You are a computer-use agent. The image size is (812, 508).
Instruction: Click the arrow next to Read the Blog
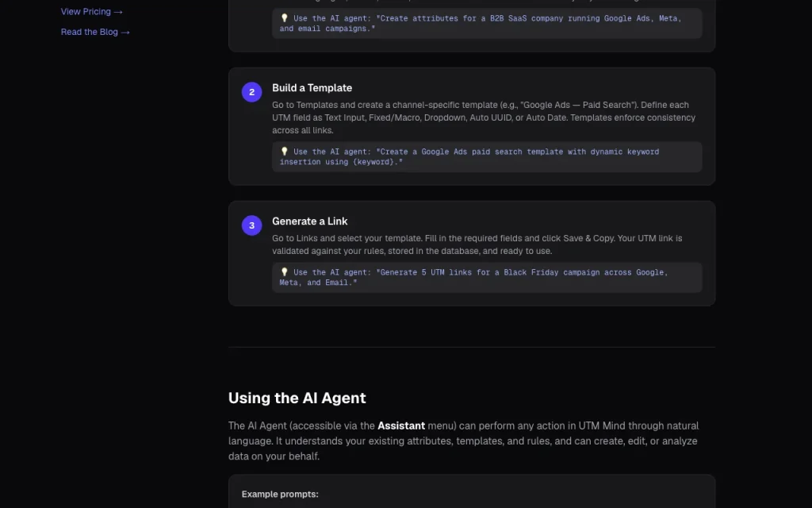point(125,32)
